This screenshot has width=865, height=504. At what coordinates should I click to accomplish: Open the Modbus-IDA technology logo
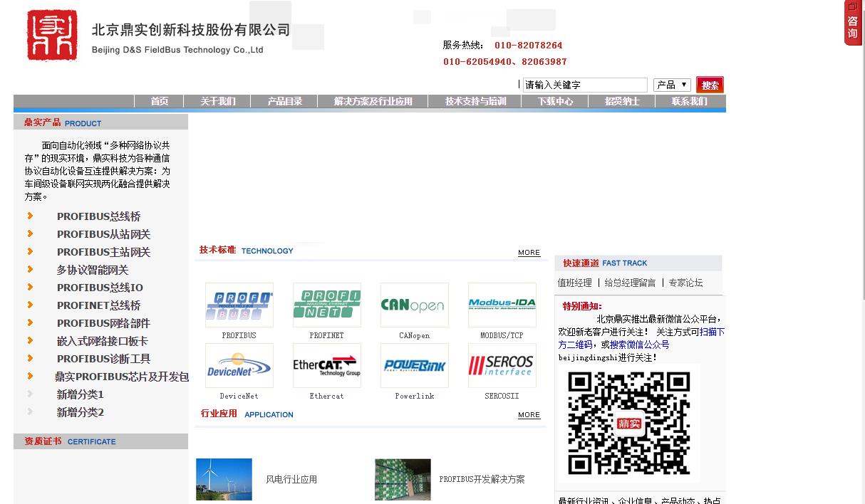(x=502, y=305)
